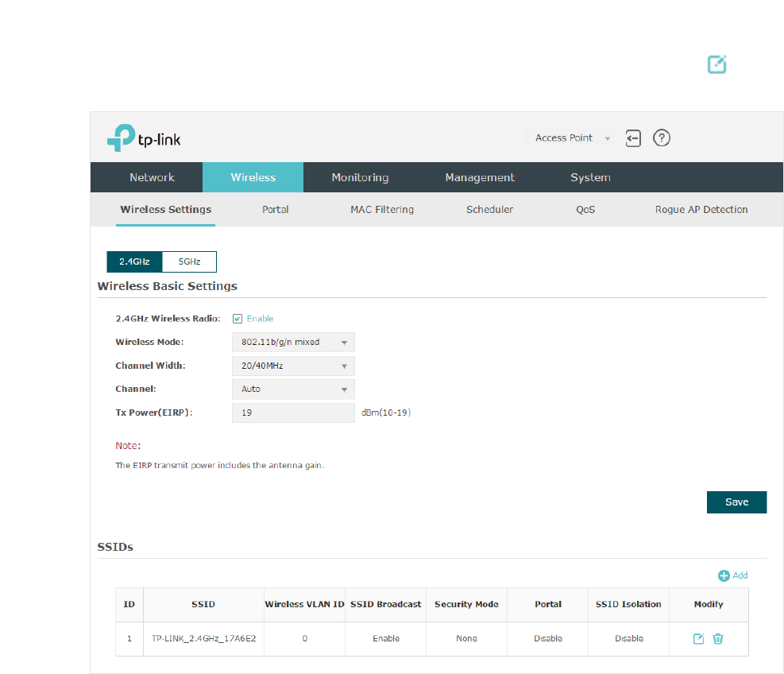Open the help question mark icon
This screenshot has width=784, height=674.
coord(662,138)
